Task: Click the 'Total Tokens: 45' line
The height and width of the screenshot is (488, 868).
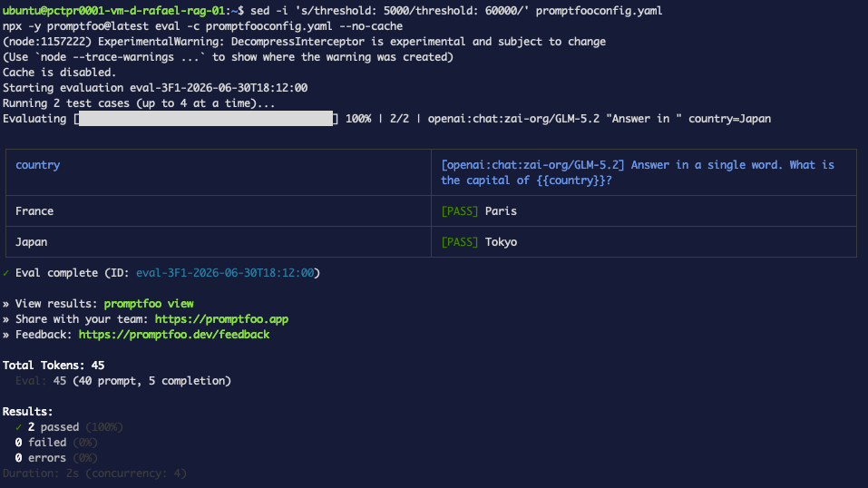Action: click(x=54, y=366)
